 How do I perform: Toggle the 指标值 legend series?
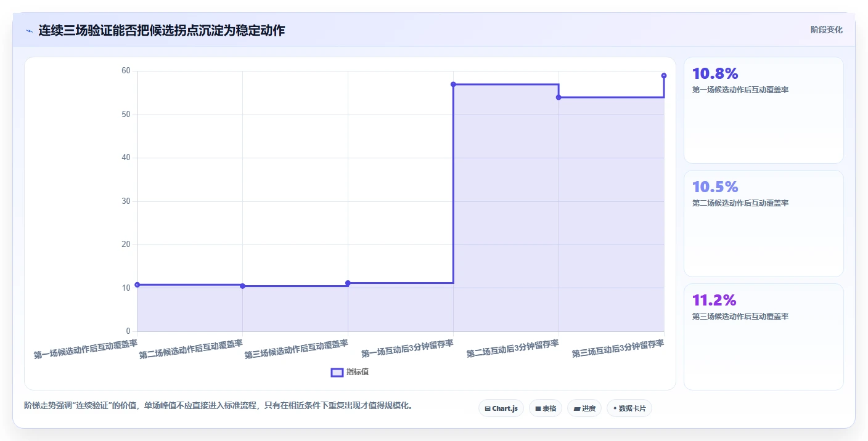coord(350,372)
